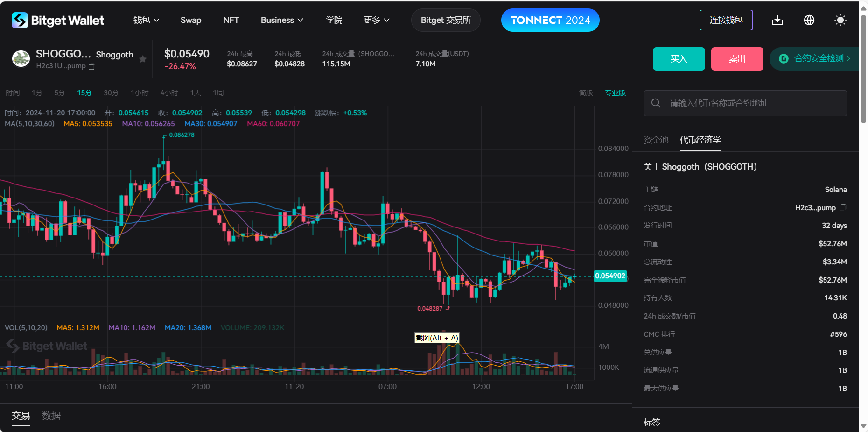Image resolution: width=868 pixels, height=432 pixels.
Task: Open the Swap page
Action: 191,20
